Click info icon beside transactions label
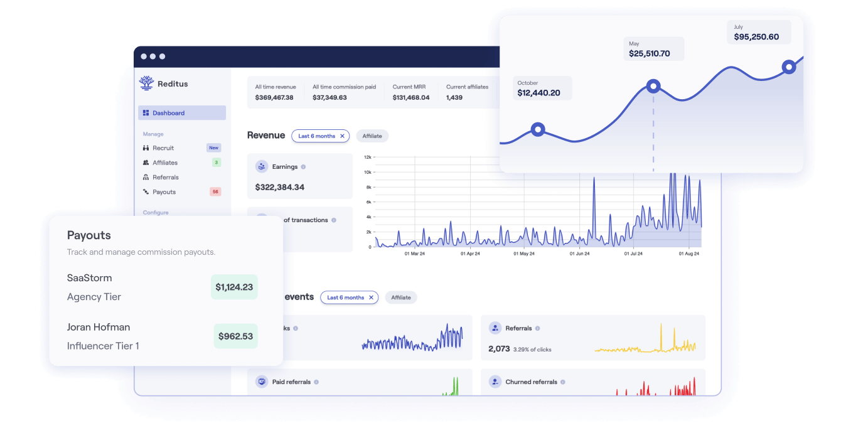 (333, 220)
